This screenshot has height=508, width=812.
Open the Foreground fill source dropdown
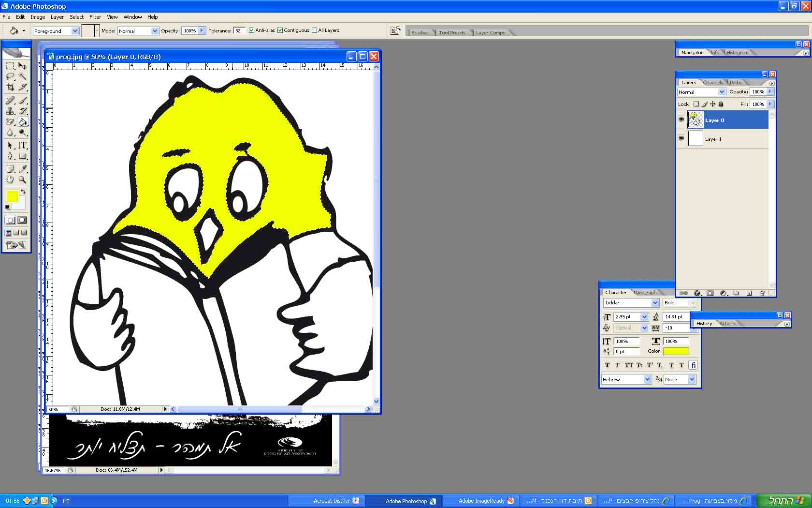75,31
